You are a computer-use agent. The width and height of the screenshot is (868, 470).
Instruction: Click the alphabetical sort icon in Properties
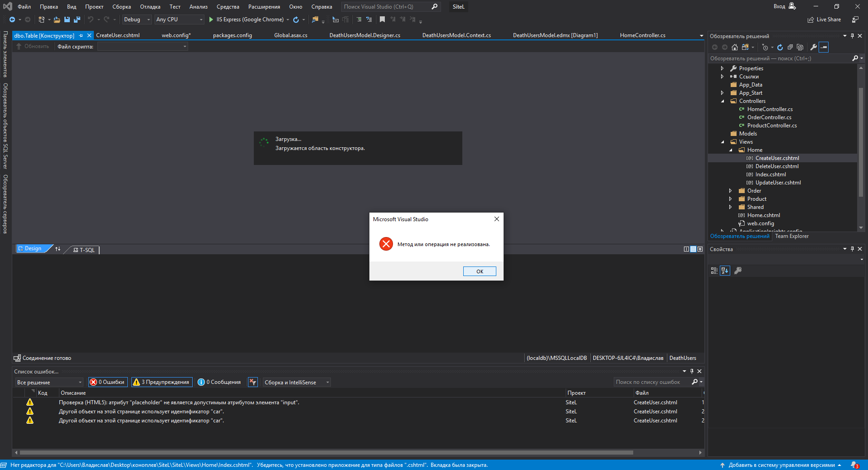(x=725, y=271)
